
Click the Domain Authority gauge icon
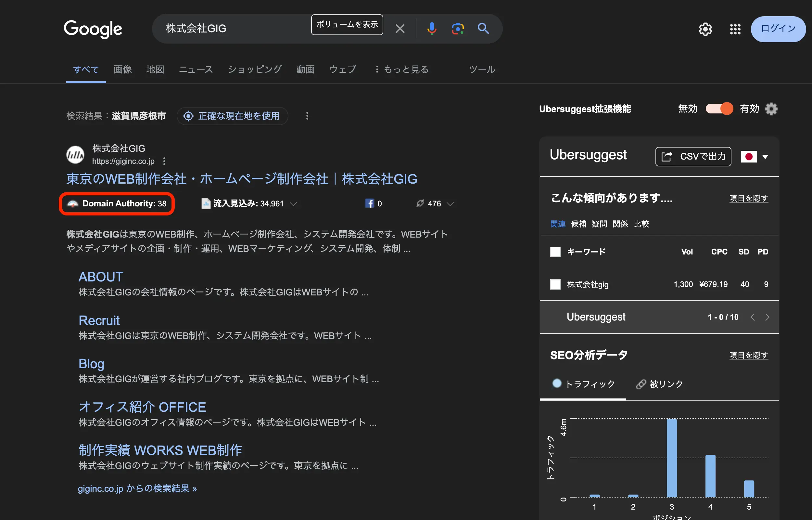coord(72,203)
